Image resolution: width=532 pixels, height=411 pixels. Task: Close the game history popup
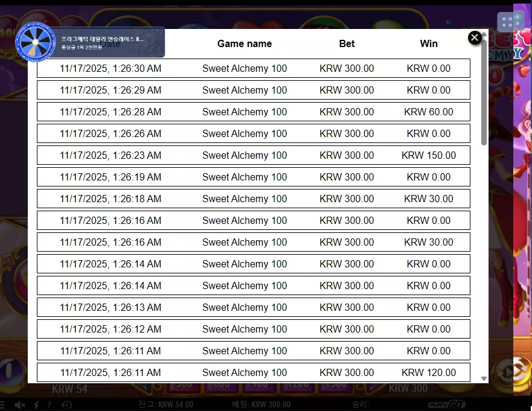click(x=474, y=37)
